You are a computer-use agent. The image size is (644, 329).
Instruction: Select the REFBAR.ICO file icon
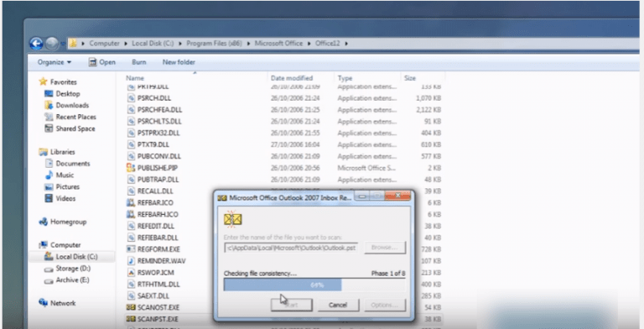click(x=131, y=203)
